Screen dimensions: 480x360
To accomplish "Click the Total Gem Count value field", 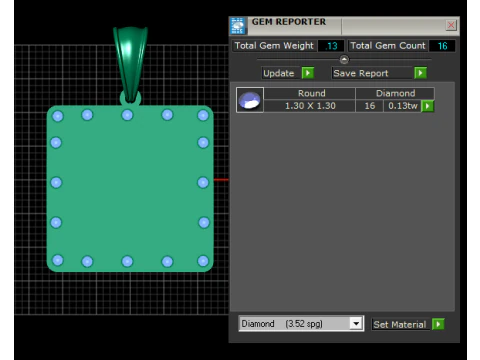I will click(442, 46).
